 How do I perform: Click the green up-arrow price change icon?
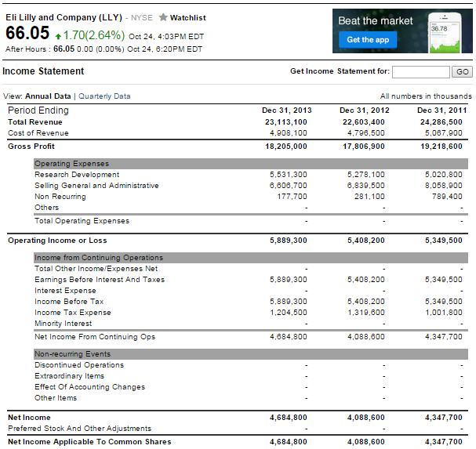[x=58, y=37]
